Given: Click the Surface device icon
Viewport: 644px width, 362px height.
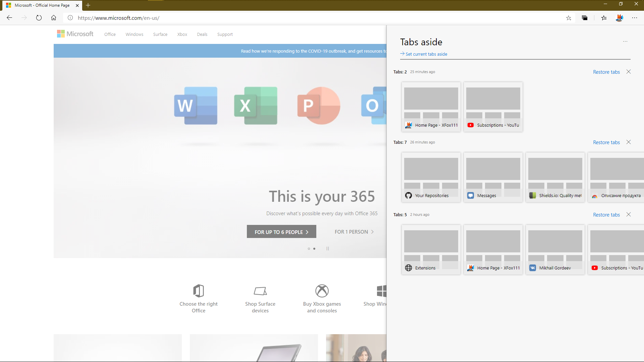Looking at the screenshot, I should pyautogui.click(x=260, y=291).
